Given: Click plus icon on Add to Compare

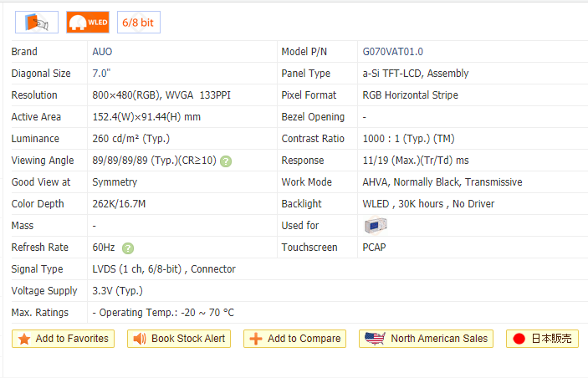Looking at the screenshot, I should [255, 339].
